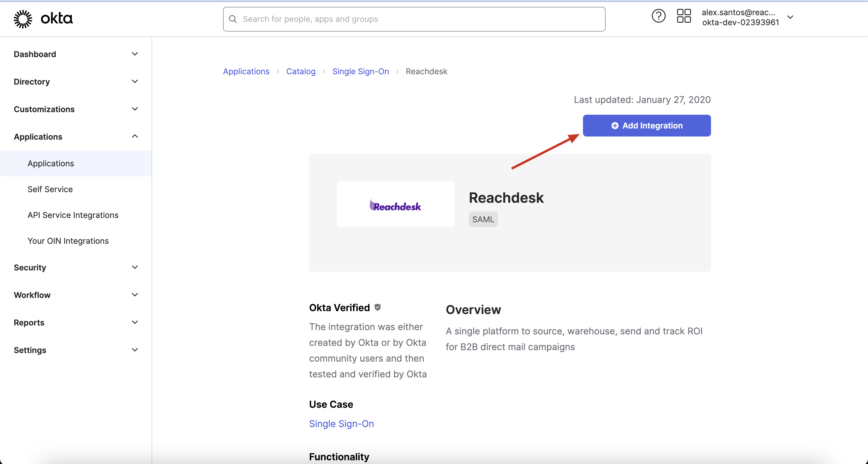The height and width of the screenshot is (464, 868).
Task: Expand the Reports section chevron
Action: [135, 323]
